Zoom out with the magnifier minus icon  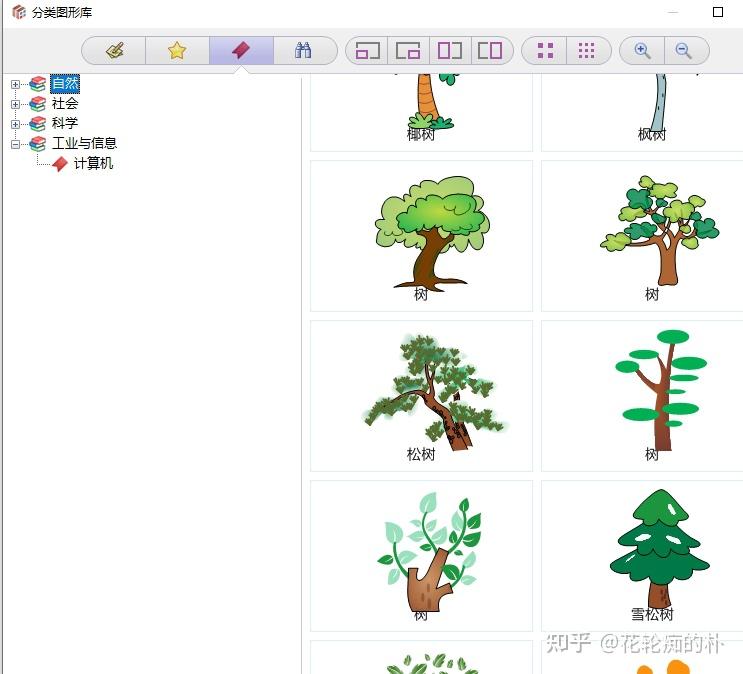(684, 50)
